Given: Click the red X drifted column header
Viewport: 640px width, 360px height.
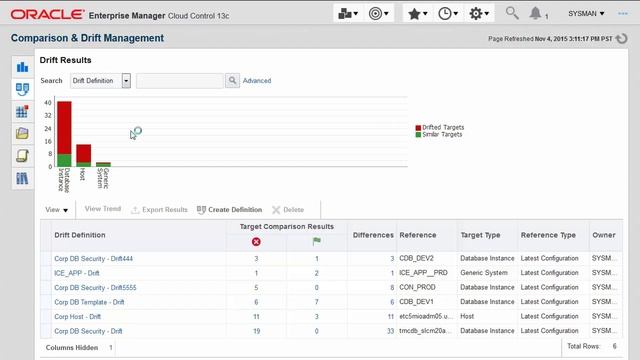Looking at the screenshot, I should (x=256, y=242).
